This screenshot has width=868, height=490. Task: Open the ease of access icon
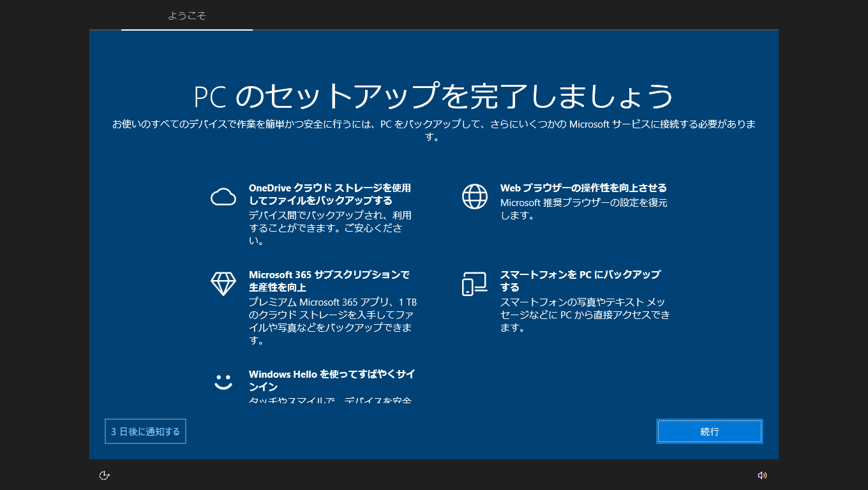click(105, 475)
